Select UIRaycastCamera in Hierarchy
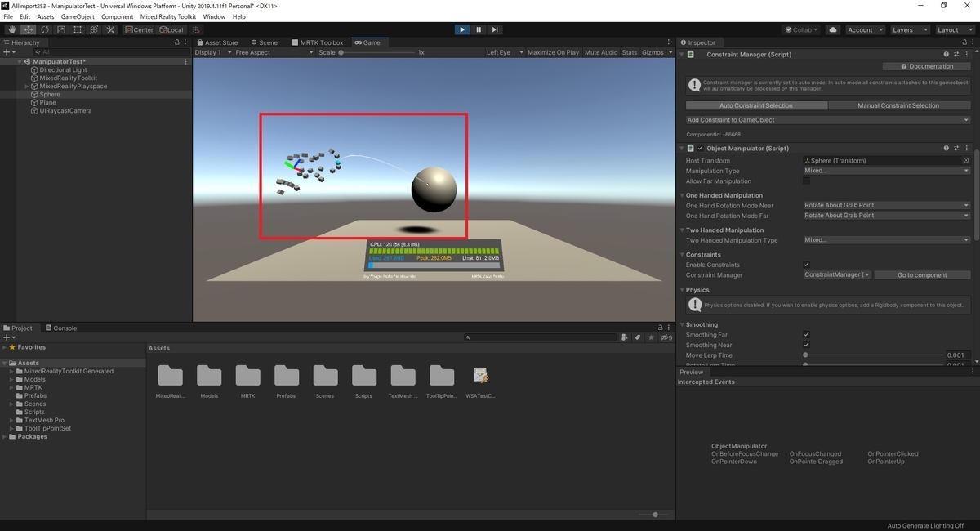Viewport: 980px width, 531px height. click(65, 110)
